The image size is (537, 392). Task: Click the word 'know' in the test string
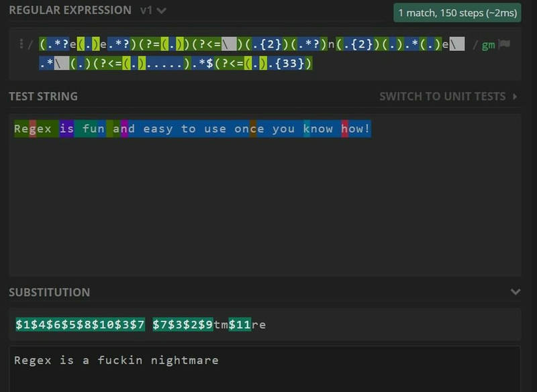click(318, 129)
